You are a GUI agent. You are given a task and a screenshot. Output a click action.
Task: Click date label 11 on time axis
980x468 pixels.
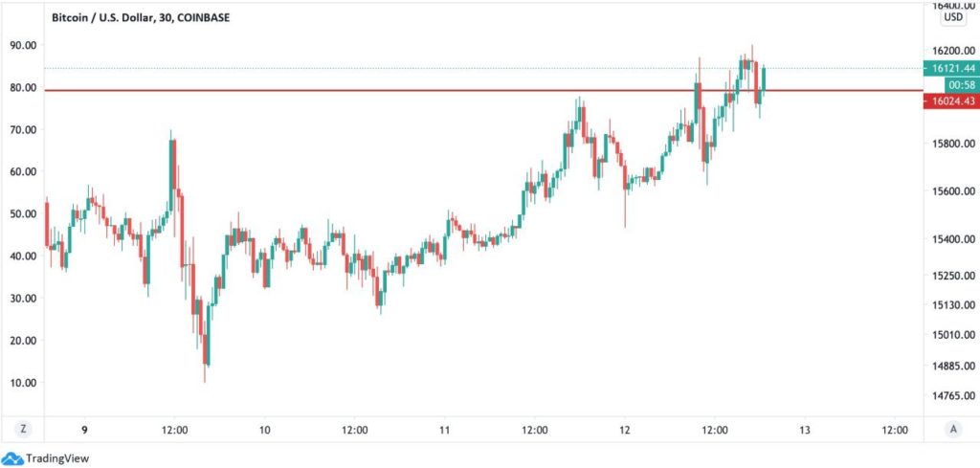444,430
